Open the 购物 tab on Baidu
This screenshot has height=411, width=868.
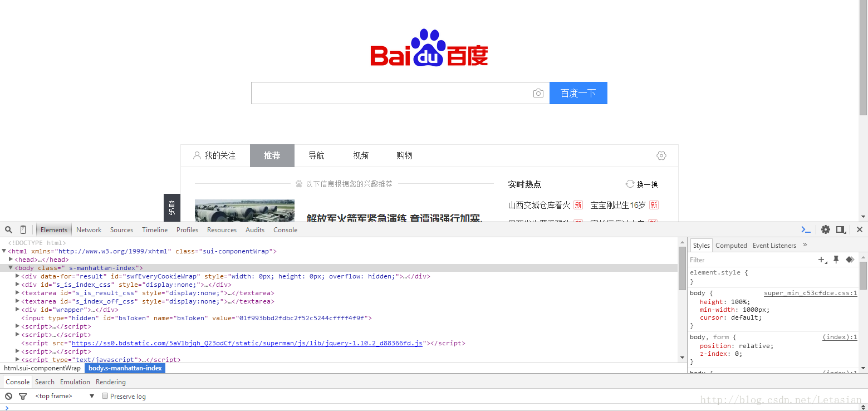404,155
